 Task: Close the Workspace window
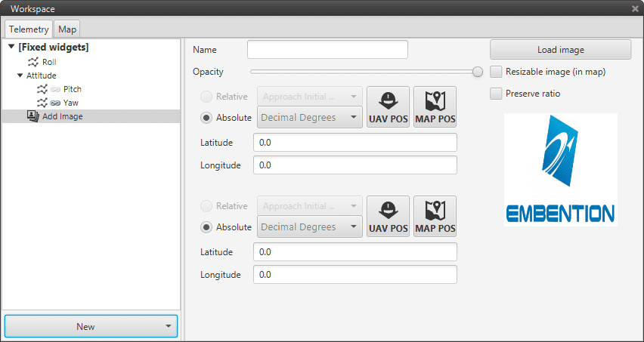click(x=635, y=8)
